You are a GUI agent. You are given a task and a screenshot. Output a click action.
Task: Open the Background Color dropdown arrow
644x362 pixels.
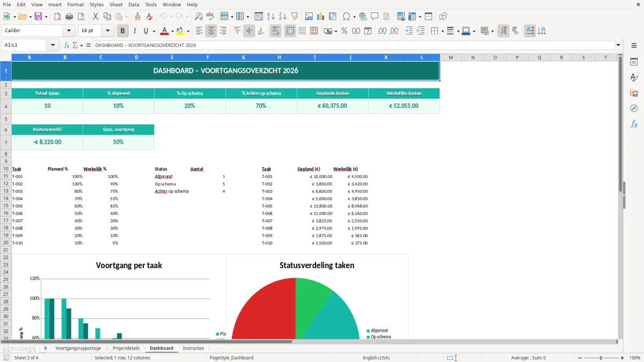point(188,31)
